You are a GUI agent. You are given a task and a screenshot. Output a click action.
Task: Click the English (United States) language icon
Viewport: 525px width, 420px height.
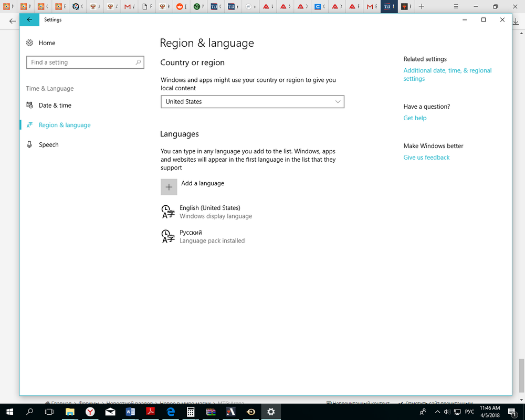(x=167, y=212)
